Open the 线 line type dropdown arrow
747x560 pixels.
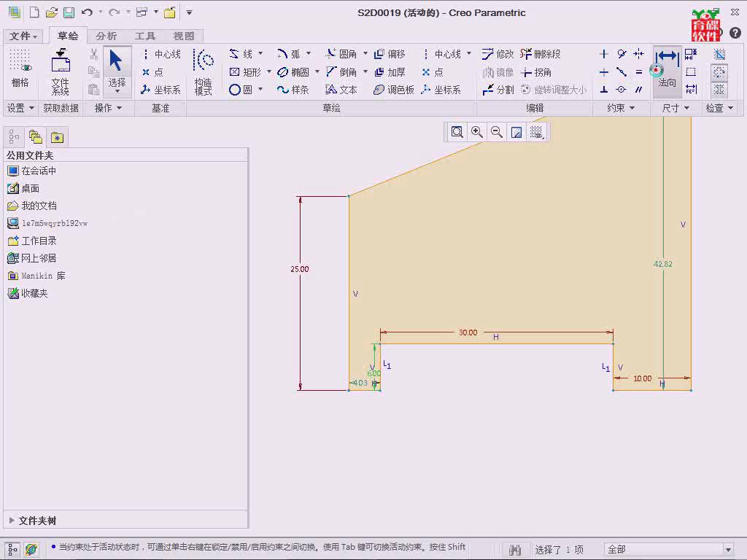(x=260, y=53)
